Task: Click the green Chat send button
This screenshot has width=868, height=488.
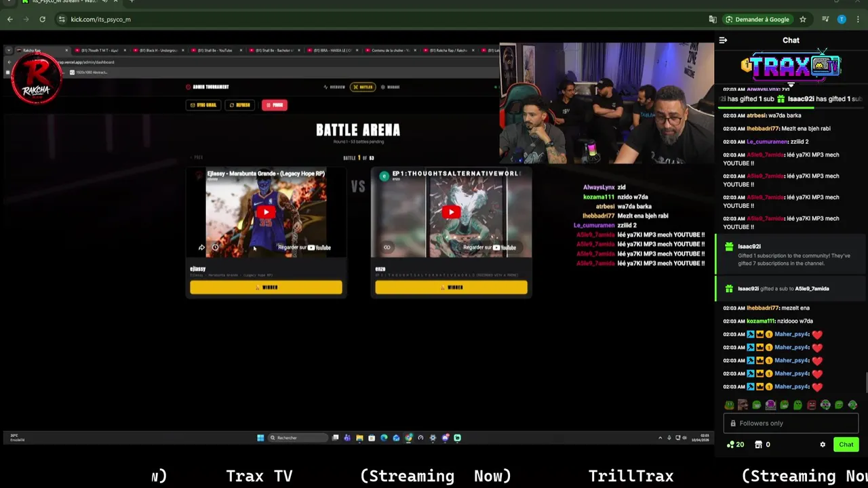Action: click(846, 445)
